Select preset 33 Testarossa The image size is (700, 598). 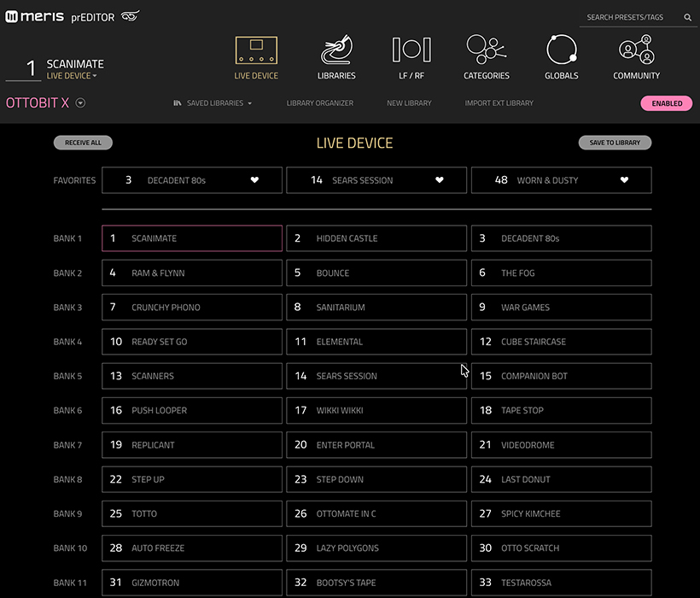point(561,583)
